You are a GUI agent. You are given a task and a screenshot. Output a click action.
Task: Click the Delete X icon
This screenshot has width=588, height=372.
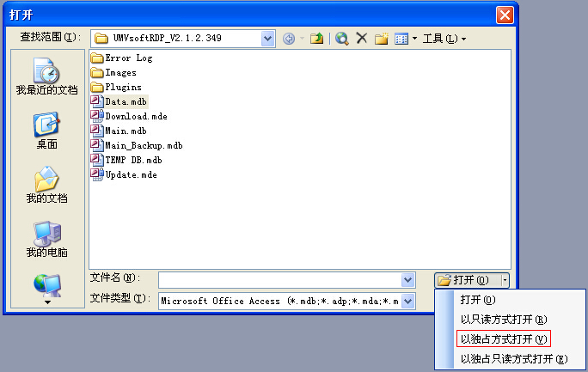pos(362,38)
